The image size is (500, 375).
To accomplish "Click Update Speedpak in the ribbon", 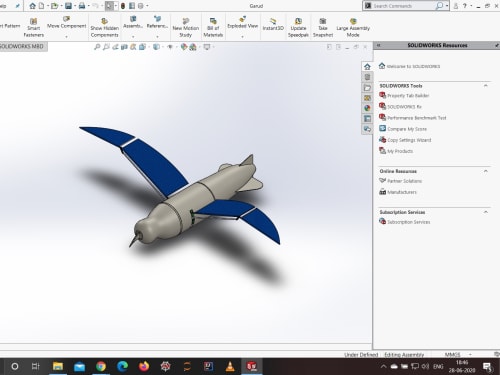I will pyautogui.click(x=298, y=28).
